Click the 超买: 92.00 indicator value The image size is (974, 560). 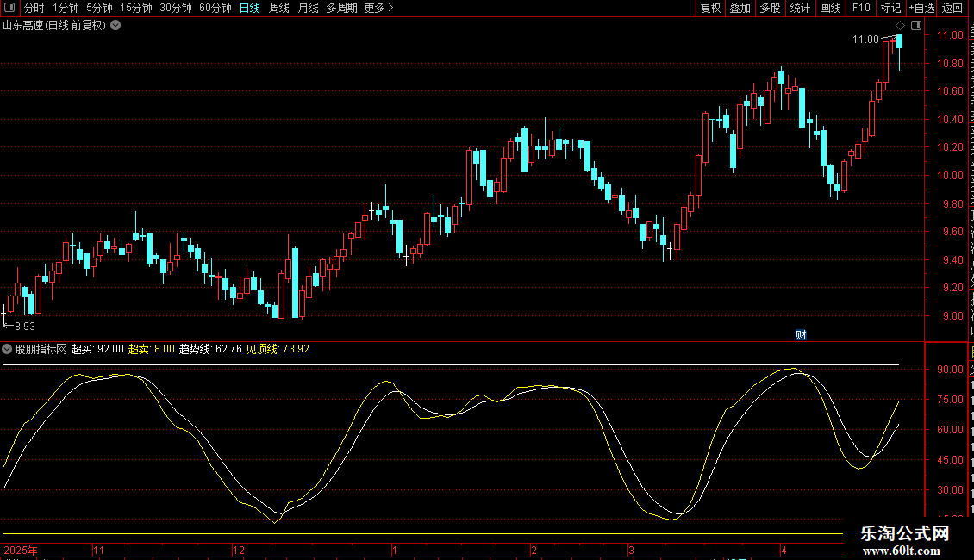(97, 349)
